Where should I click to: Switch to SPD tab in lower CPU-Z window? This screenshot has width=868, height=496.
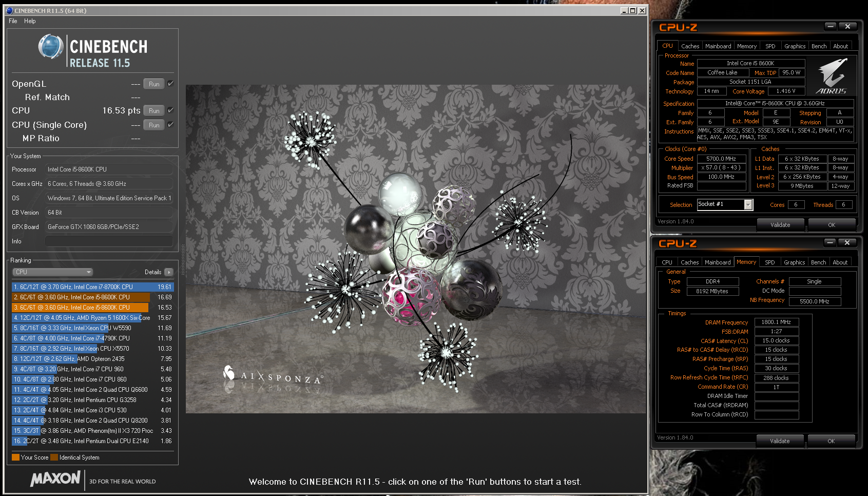770,262
